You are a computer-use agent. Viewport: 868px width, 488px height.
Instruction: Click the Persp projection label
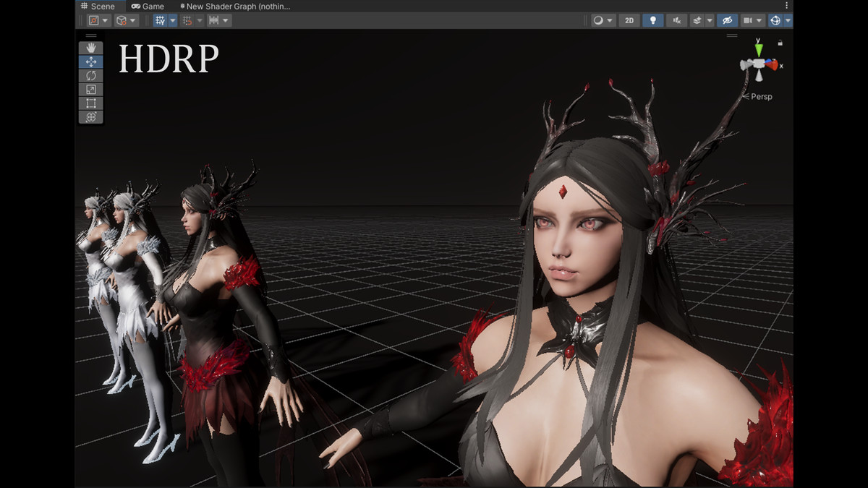761,96
